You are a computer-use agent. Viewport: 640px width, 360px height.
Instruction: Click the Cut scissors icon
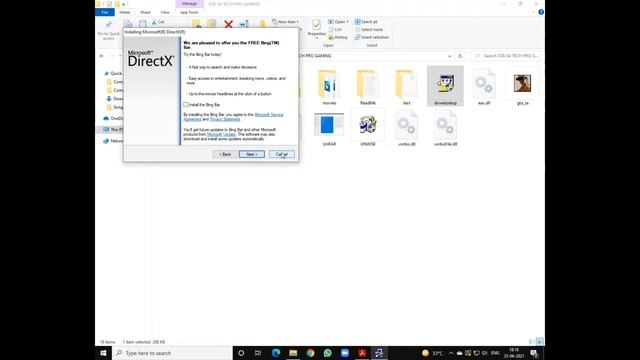pos(154,22)
